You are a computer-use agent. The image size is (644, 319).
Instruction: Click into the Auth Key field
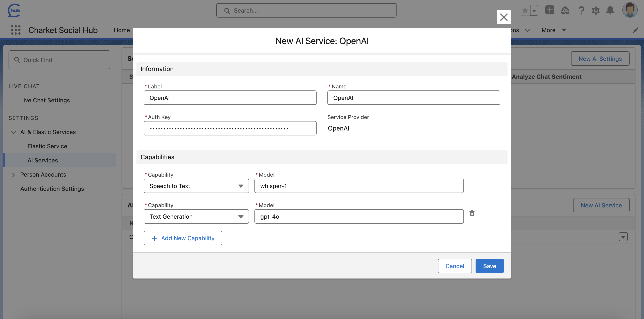(x=230, y=128)
